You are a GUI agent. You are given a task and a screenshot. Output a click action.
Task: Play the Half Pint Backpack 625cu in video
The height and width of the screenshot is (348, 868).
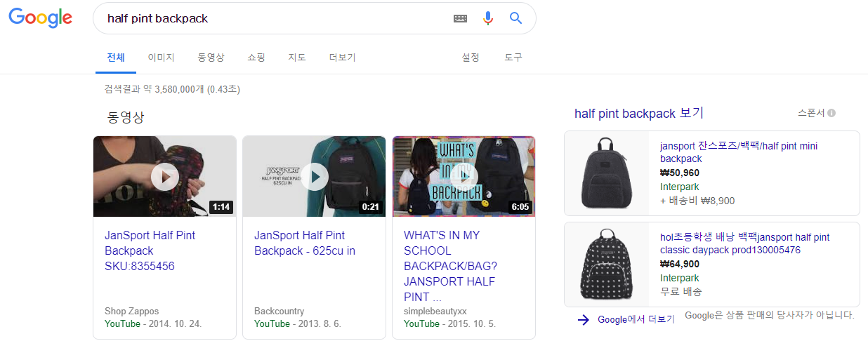click(315, 177)
